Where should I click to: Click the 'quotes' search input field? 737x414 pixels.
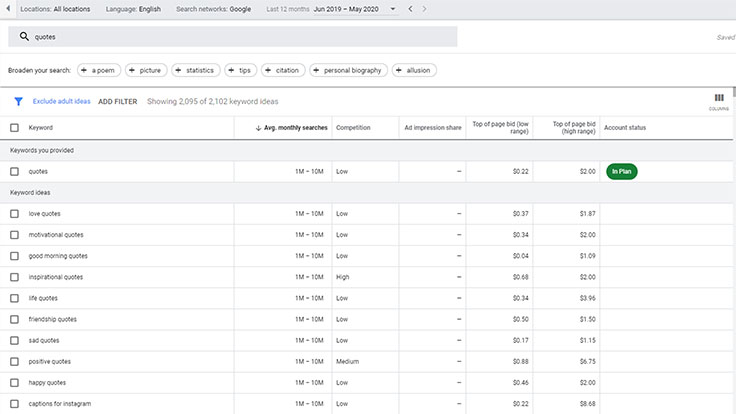point(233,37)
